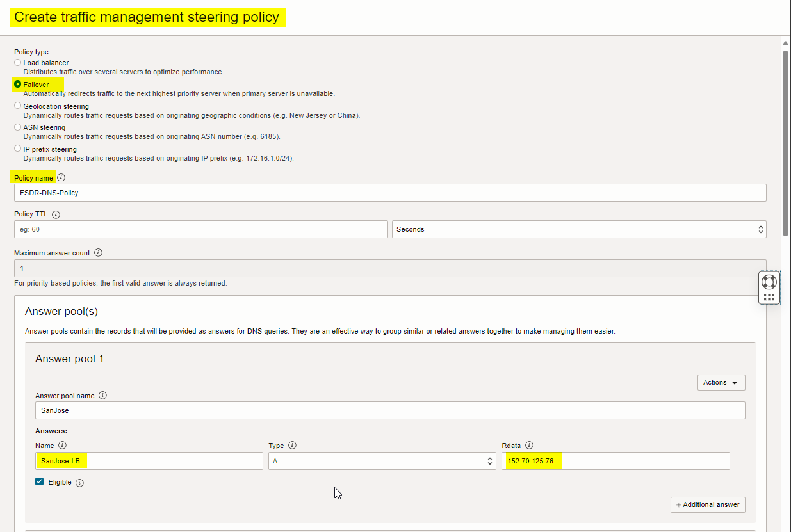Choose the ASN steering policy type
791x532 pixels.
click(18, 127)
